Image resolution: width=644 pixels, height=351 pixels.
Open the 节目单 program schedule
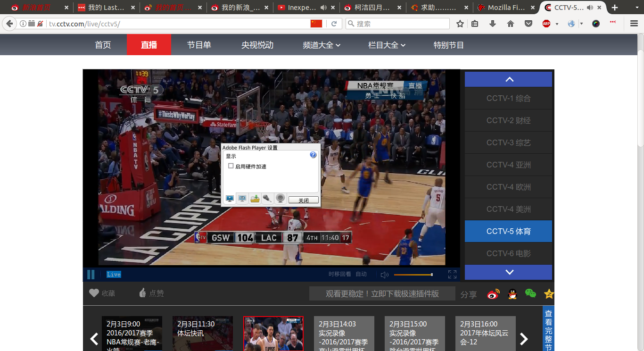[x=199, y=45]
